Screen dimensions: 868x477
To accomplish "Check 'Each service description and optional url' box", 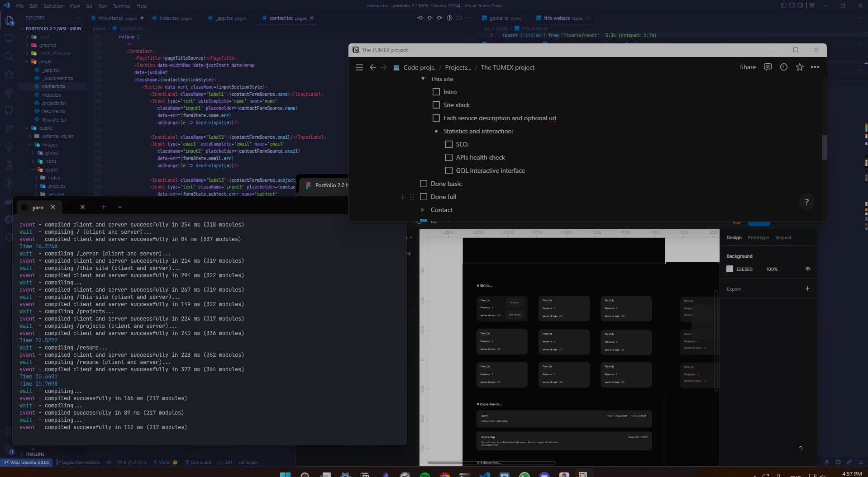I will point(436,118).
